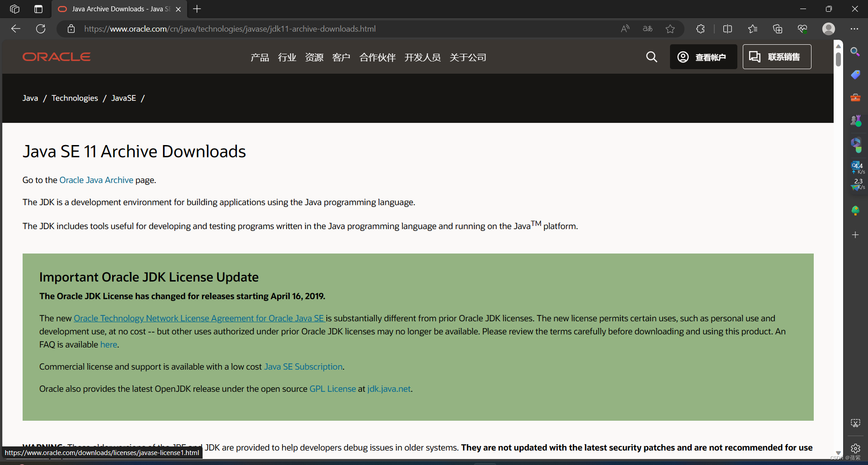Click the sidebar screenshot icon

855,423
